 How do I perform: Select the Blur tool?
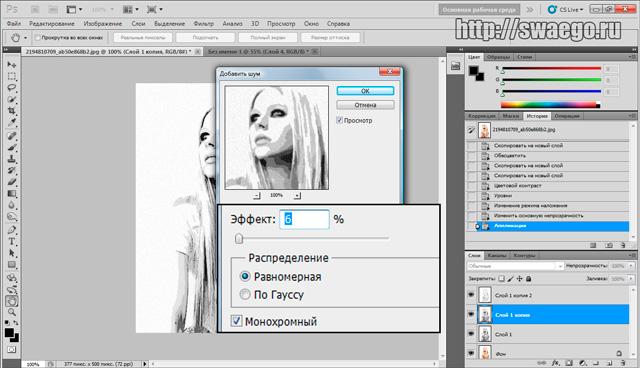click(x=11, y=205)
